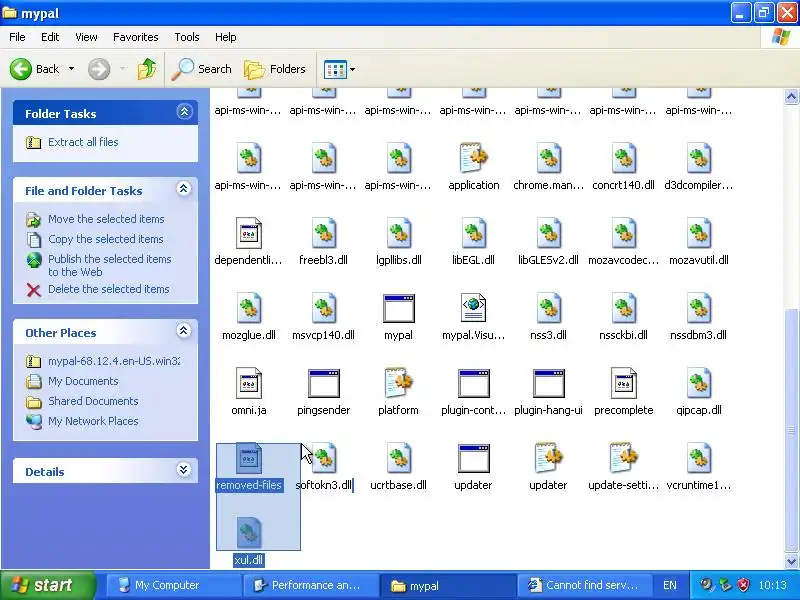Select the removed-files file icon
Viewport: 800px width, 600px height.
coord(248,459)
